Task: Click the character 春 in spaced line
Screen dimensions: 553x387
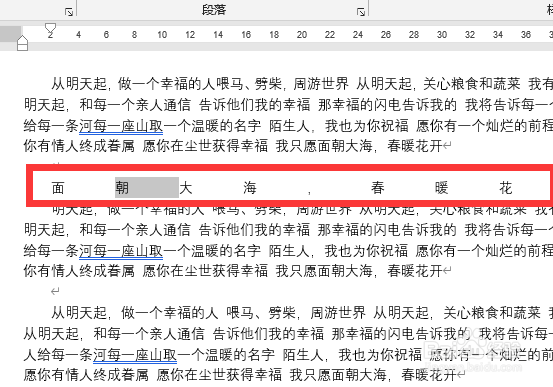Action: 377,187
